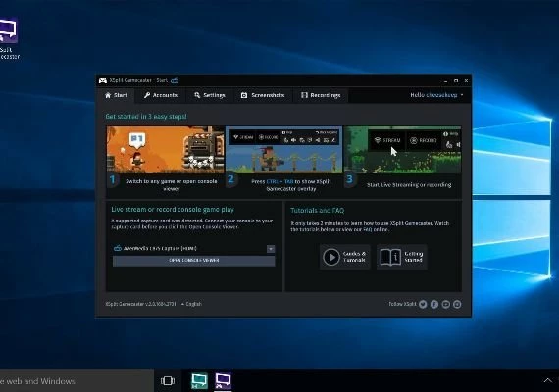Open the AVerMedia capture device dropdown arrow

[271, 248]
